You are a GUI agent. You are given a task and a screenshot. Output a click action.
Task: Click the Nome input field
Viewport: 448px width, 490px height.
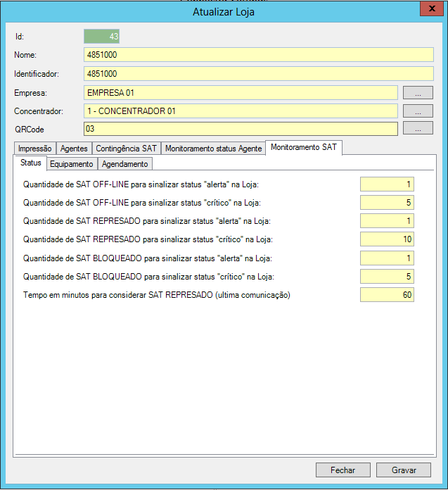pyautogui.click(x=258, y=55)
